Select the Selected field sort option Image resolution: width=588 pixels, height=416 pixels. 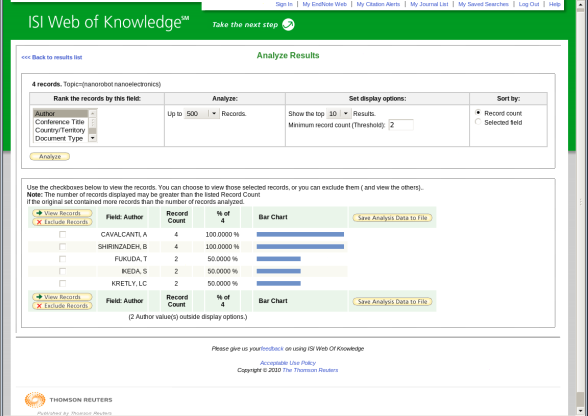(478, 122)
